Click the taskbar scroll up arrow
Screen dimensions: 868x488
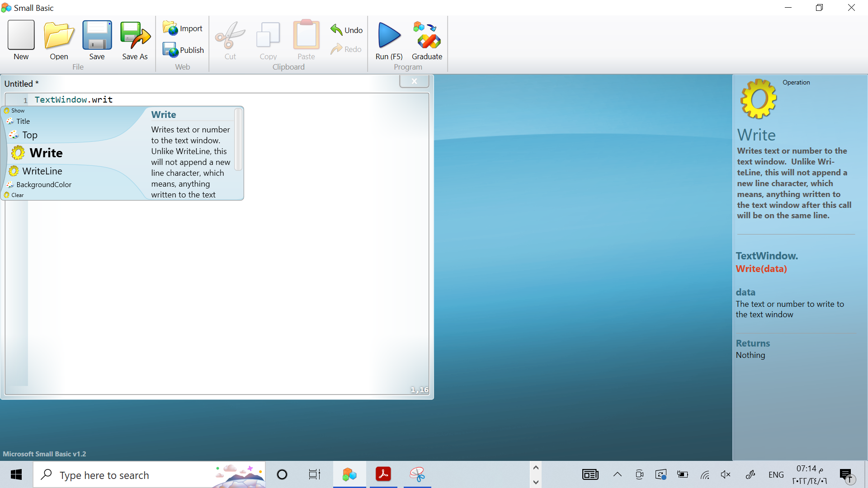pyautogui.click(x=536, y=468)
